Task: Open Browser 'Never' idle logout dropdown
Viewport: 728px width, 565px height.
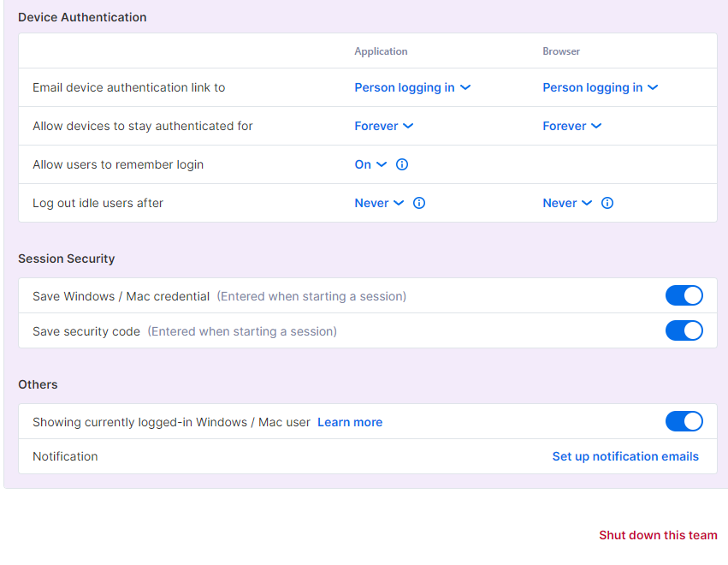Action: point(567,203)
